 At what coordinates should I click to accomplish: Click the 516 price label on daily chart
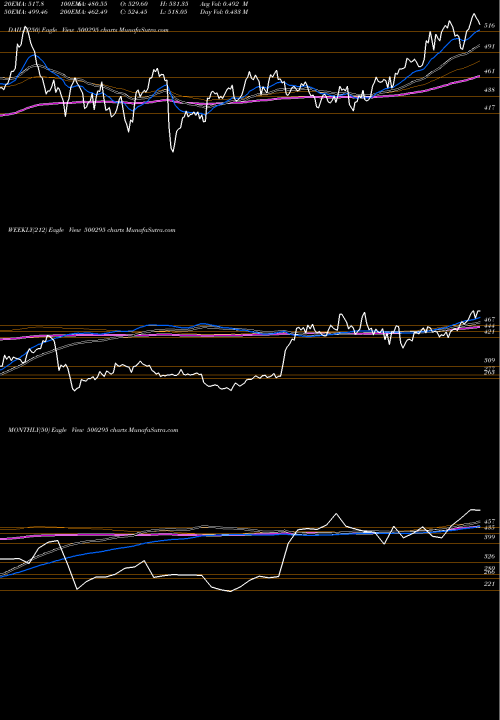click(489, 26)
